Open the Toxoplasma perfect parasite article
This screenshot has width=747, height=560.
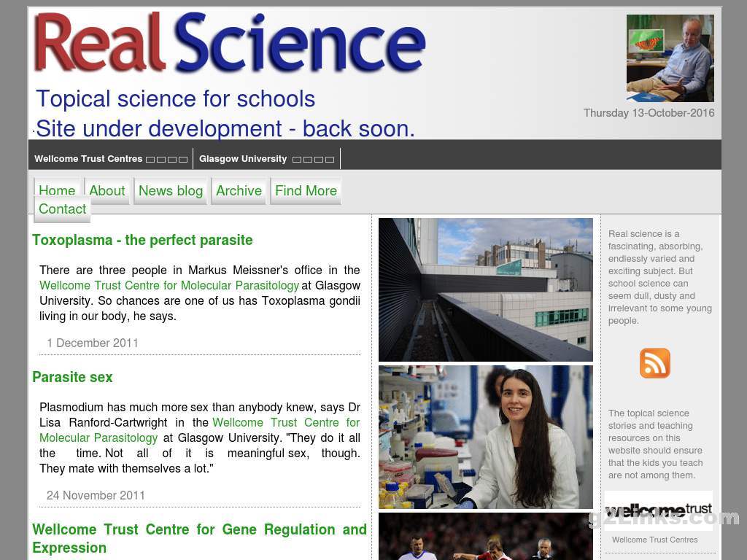point(142,240)
